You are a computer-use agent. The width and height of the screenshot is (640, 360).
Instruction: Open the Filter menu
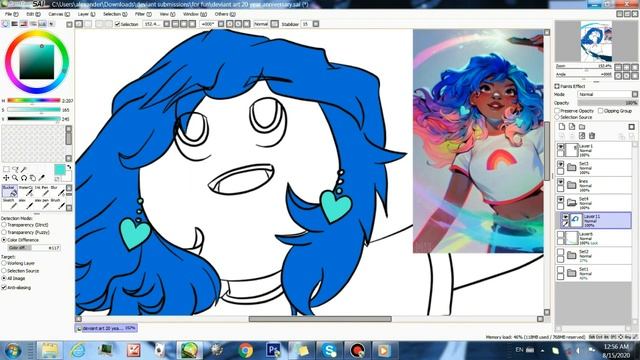coord(143,14)
